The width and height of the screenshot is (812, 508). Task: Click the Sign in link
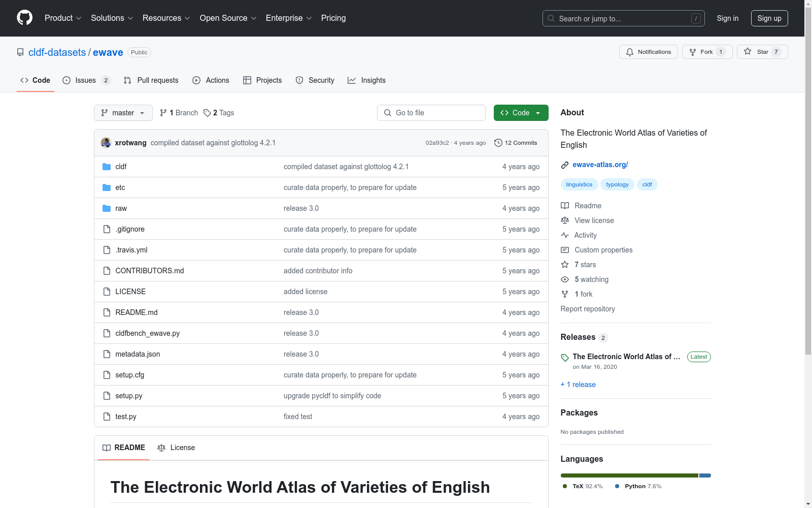(x=728, y=18)
